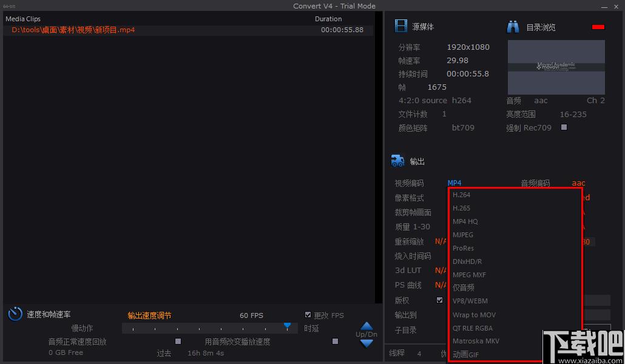Screen dimensions: 625x364
Task: Click the 00:00:55.88 duration value
Action: pos(342,30)
